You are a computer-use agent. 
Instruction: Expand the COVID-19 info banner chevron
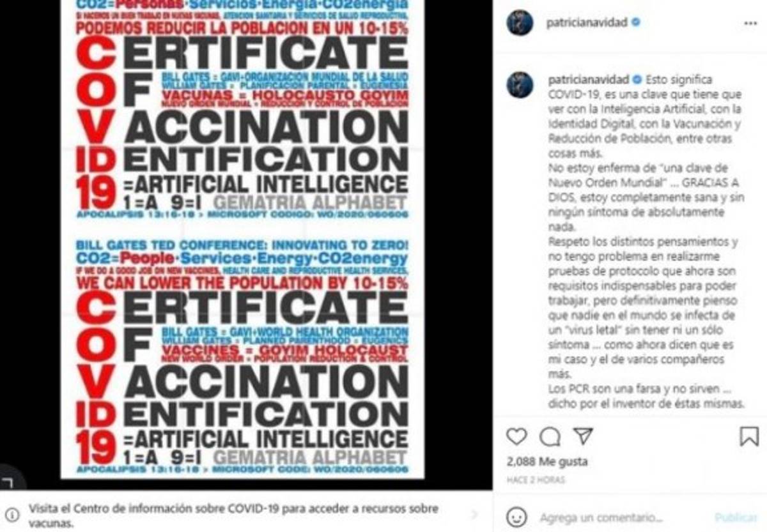[x=474, y=514]
